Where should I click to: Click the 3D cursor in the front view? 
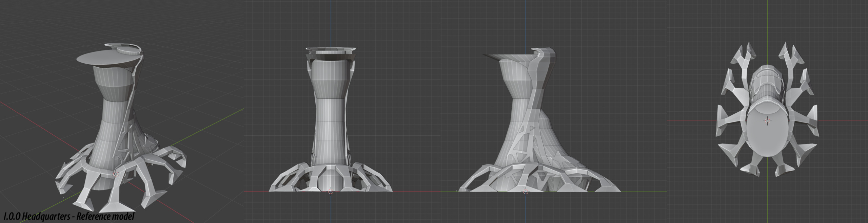pos(331,192)
